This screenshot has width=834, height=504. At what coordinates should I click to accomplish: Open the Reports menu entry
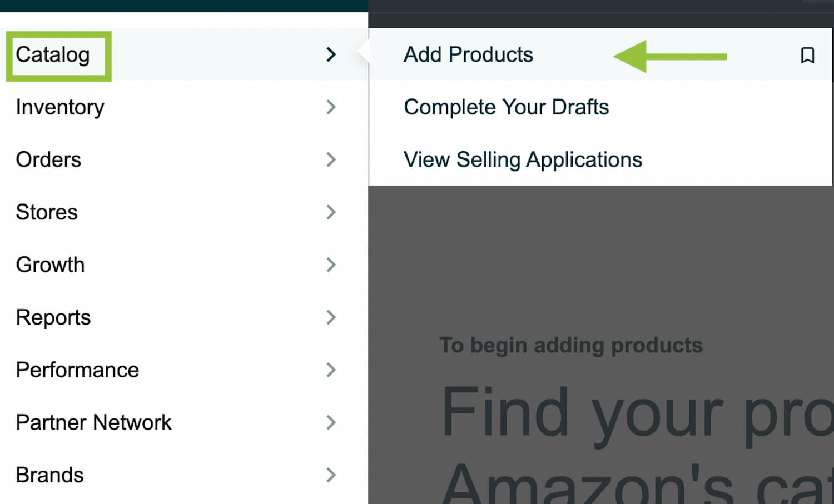point(184,317)
